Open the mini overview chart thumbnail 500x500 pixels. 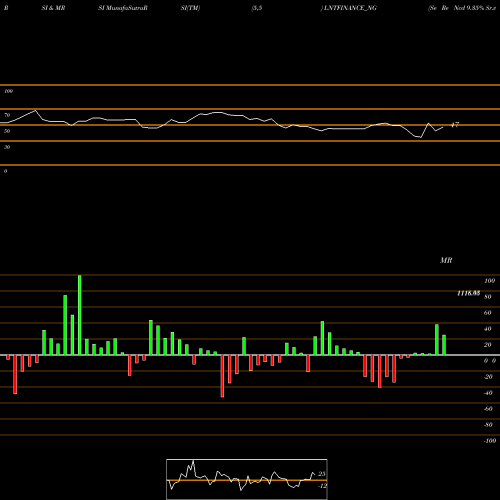pyautogui.click(x=247, y=479)
